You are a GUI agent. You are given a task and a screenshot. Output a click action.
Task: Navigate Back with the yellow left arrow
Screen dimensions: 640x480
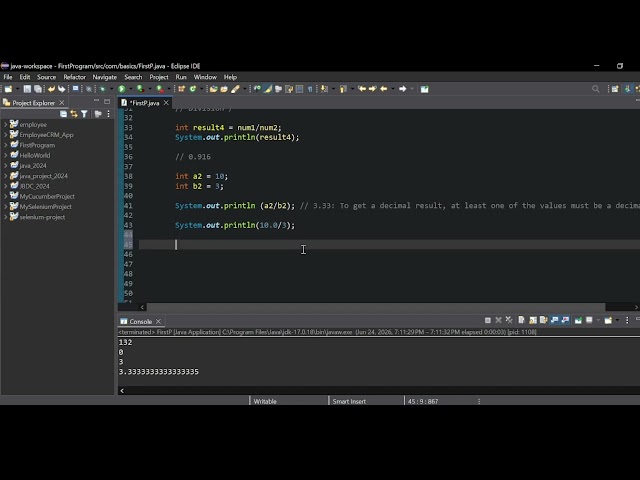click(x=384, y=89)
